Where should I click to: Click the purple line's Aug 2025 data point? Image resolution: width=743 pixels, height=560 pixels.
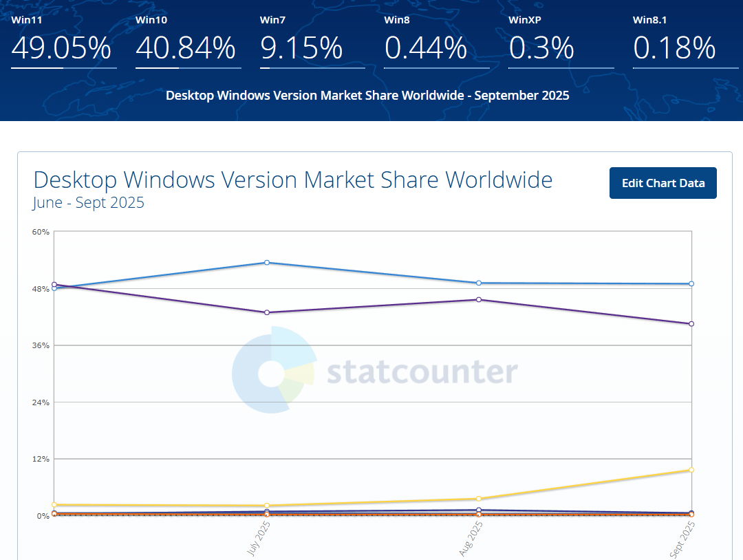pyautogui.click(x=479, y=299)
